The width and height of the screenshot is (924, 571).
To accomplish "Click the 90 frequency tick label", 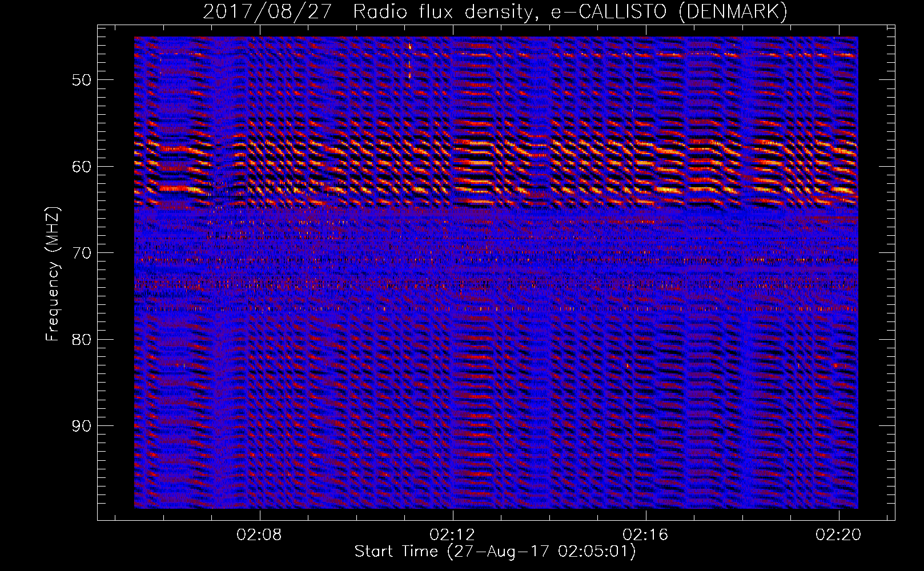I will [81, 426].
